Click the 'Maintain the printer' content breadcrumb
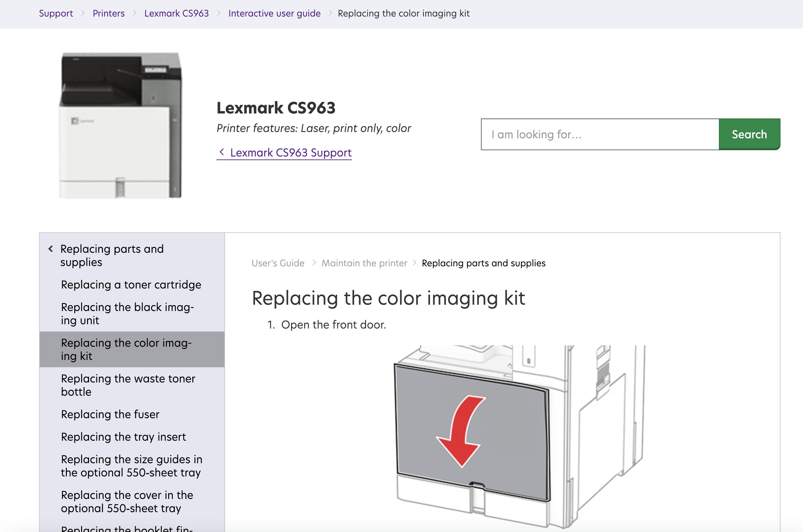The image size is (803, 532). tap(364, 263)
